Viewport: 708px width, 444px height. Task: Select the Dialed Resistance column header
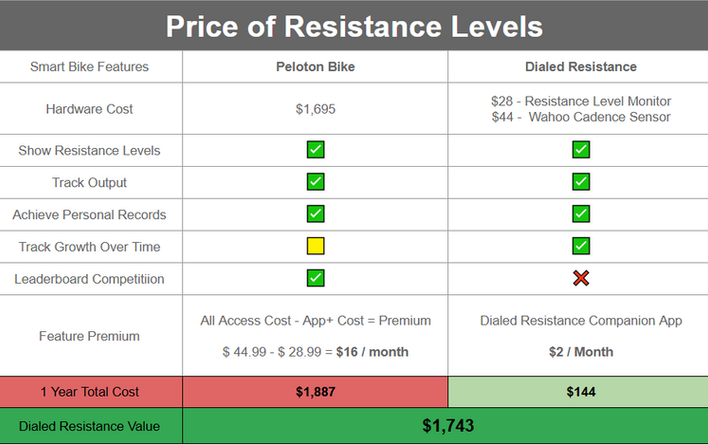tap(581, 67)
